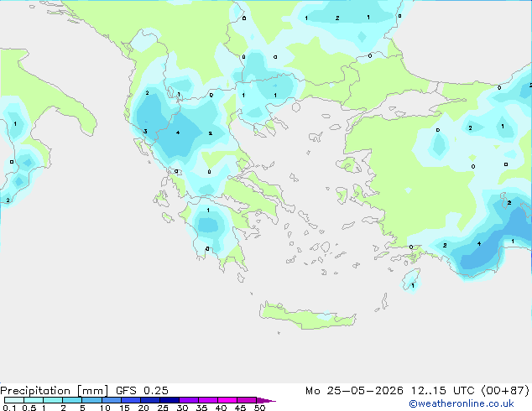Click the "Precipitation [mm]" title text
This screenshot has width=532, height=411.
click(x=55, y=391)
